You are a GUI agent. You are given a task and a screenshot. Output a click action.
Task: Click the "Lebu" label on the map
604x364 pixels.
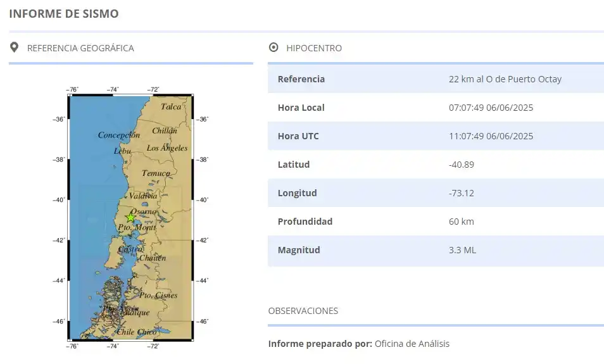pos(122,151)
